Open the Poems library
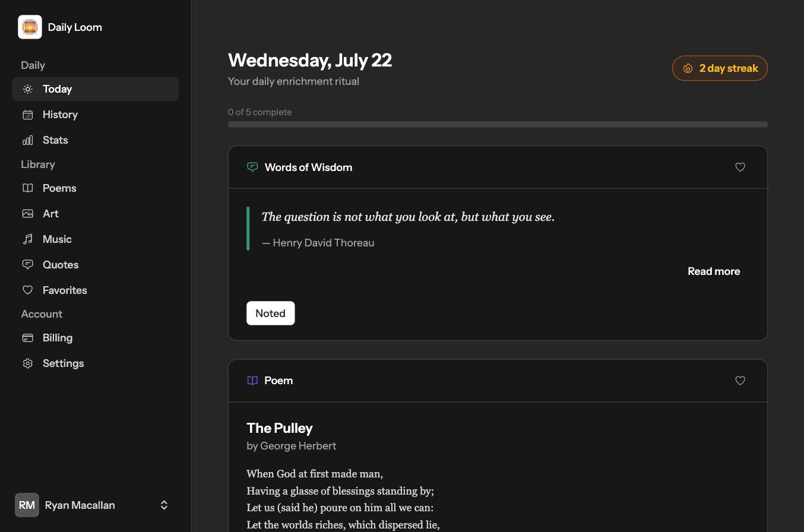The image size is (804, 532). [96, 188]
